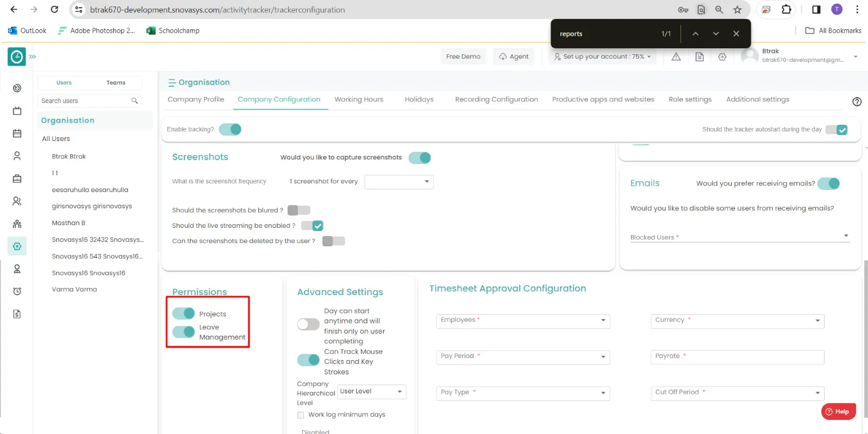868x434 pixels.
Task: Open the screenshot frequency dropdown
Action: [399, 182]
